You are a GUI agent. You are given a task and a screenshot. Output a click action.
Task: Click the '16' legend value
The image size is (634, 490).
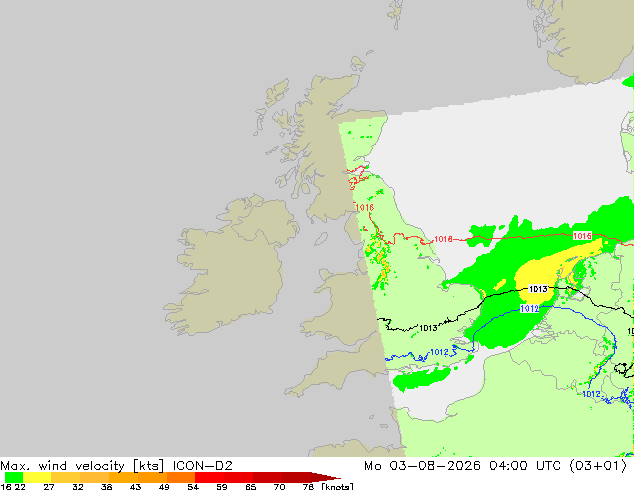coord(6,487)
